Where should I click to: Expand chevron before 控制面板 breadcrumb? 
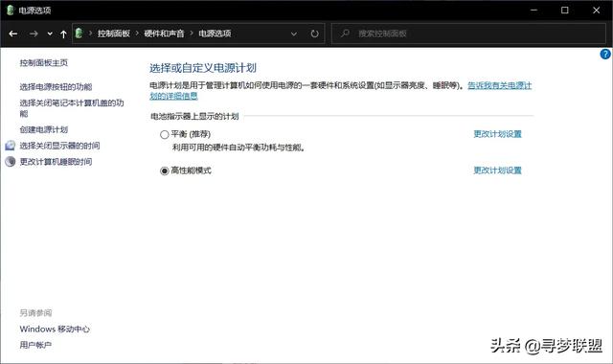point(90,34)
